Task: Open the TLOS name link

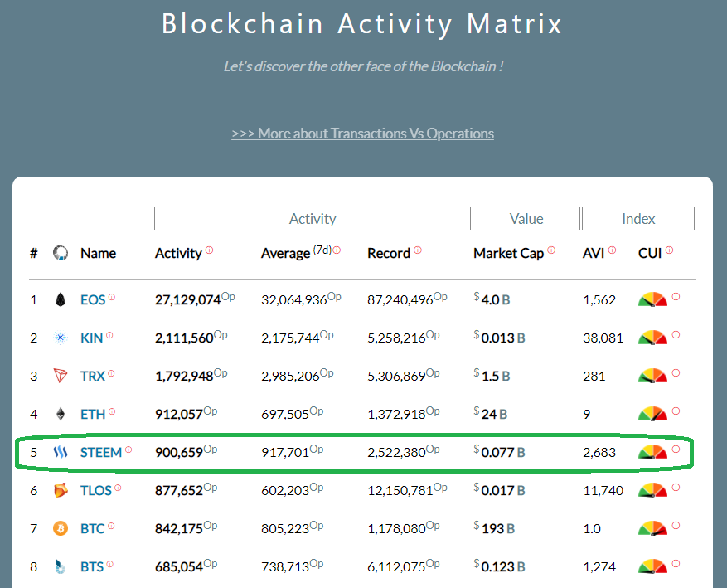Action: point(95,490)
